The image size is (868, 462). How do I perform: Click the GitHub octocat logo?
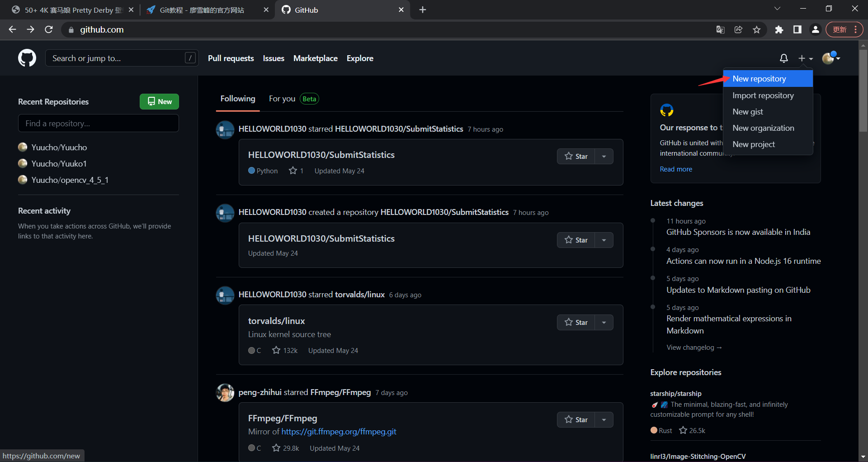pos(27,58)
